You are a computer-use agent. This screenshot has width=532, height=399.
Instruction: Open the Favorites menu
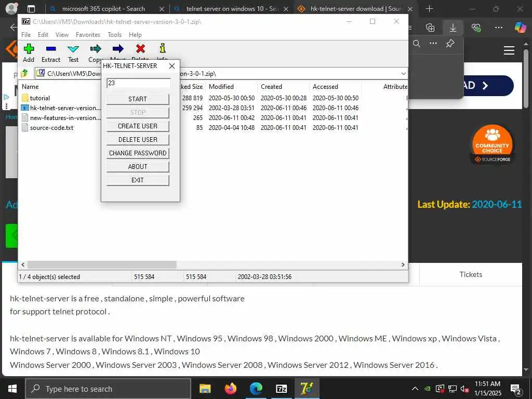point(88,35)
